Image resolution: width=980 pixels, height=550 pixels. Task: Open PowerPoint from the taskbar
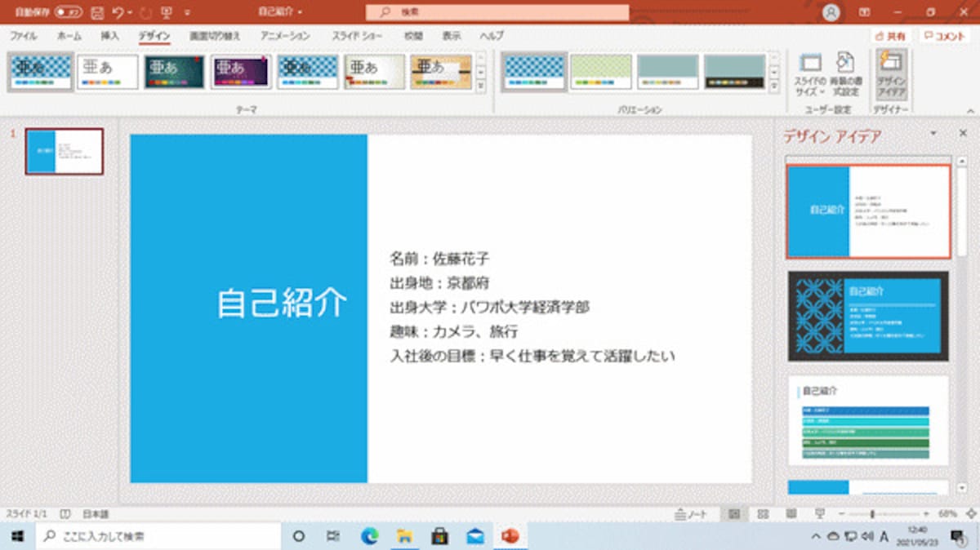[511, 536]
